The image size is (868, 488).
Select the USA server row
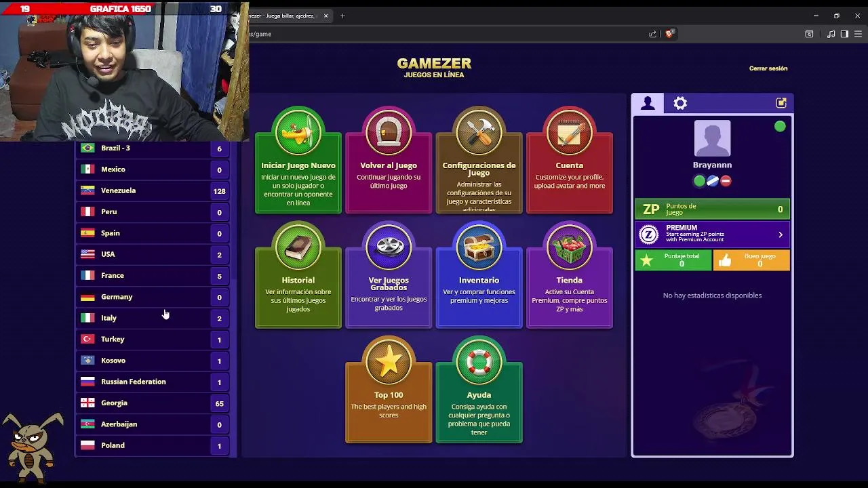tap(153, 254)
